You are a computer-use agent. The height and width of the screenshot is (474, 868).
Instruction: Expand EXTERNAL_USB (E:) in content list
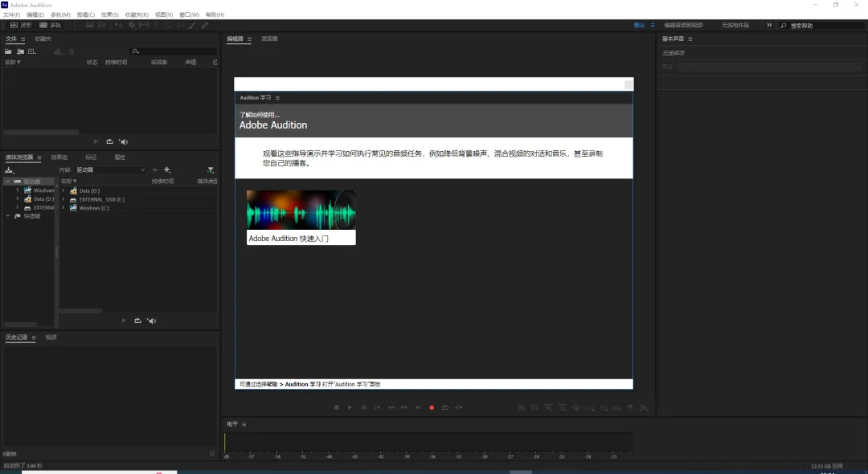pyautogui.click(x=63, y=199)
